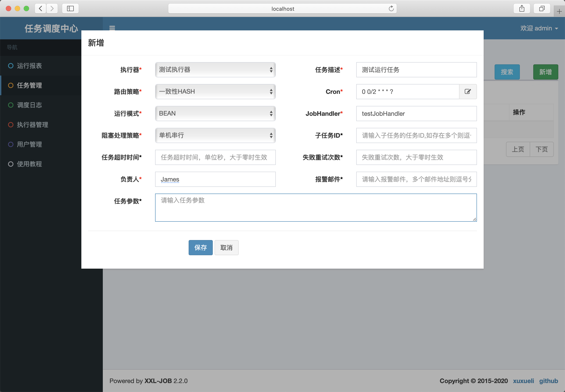Go to 调度日志 in the sidebar
Screen dimensions: 565x392
click(41, 105)
